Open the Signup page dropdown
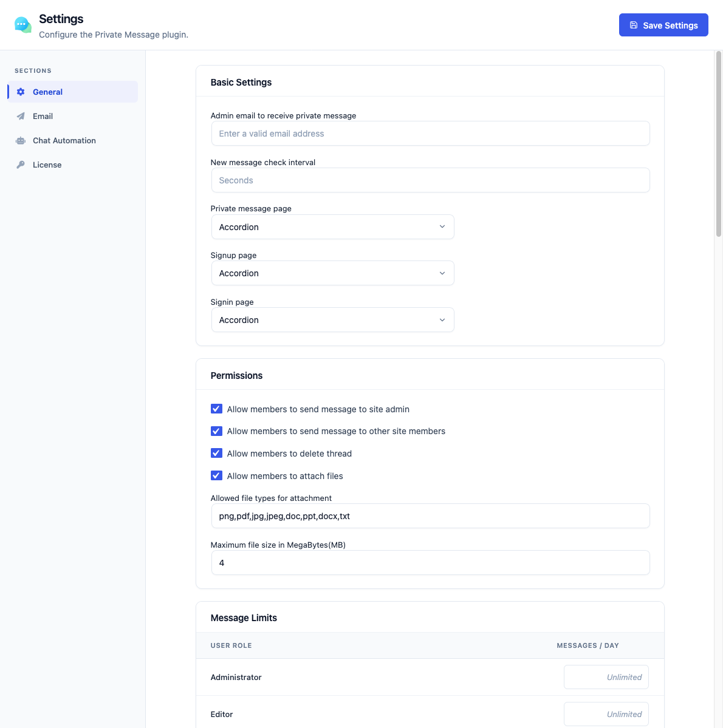This screenshot has height=728, width=723. [333, 273]
